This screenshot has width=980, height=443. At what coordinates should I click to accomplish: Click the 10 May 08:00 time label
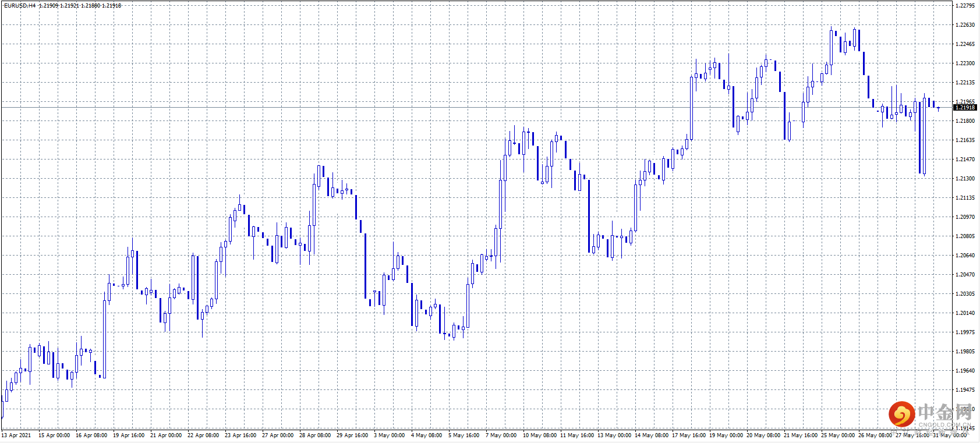(x=540, y=435)
